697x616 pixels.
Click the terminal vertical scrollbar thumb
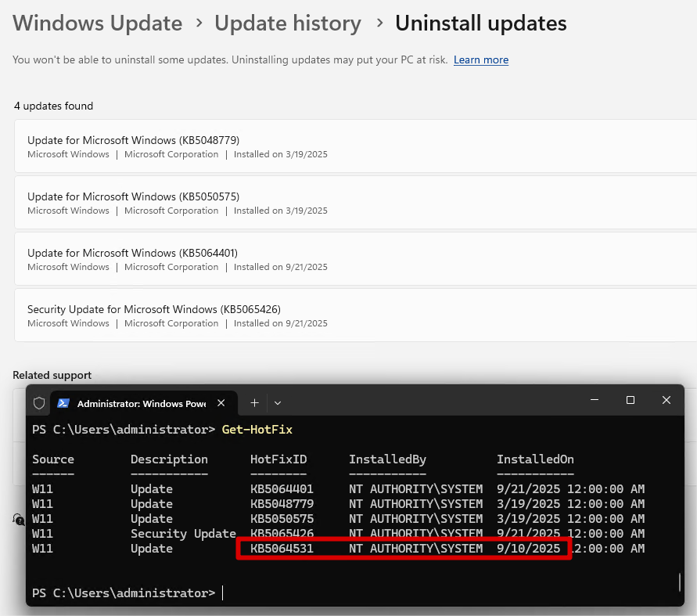tap(679, 582)
